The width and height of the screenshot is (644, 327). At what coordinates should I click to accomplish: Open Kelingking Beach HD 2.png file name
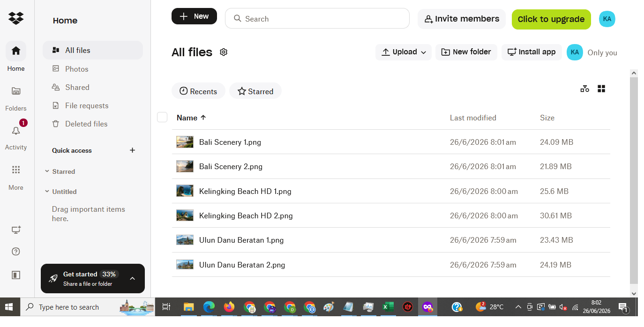tap(246, 216)
